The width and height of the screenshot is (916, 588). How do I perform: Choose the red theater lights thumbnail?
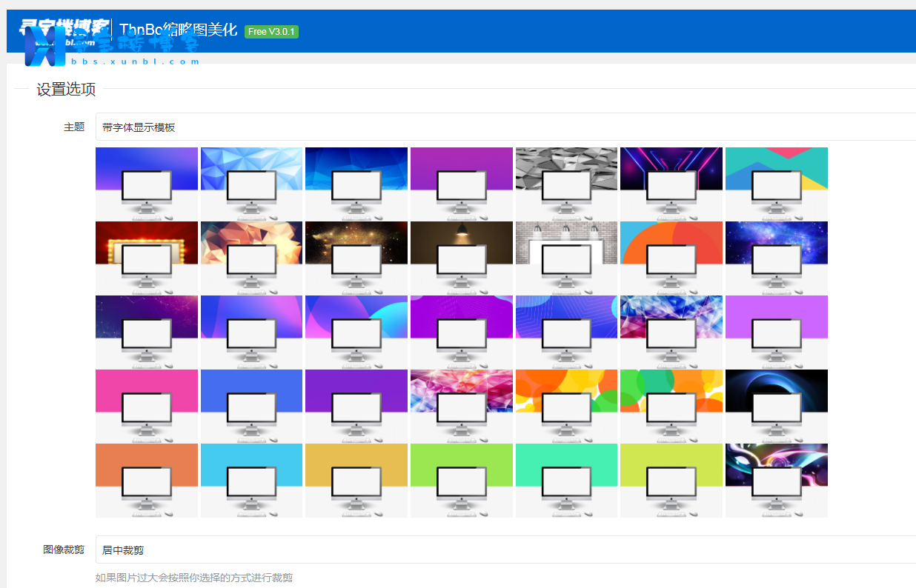click(146, 258)
